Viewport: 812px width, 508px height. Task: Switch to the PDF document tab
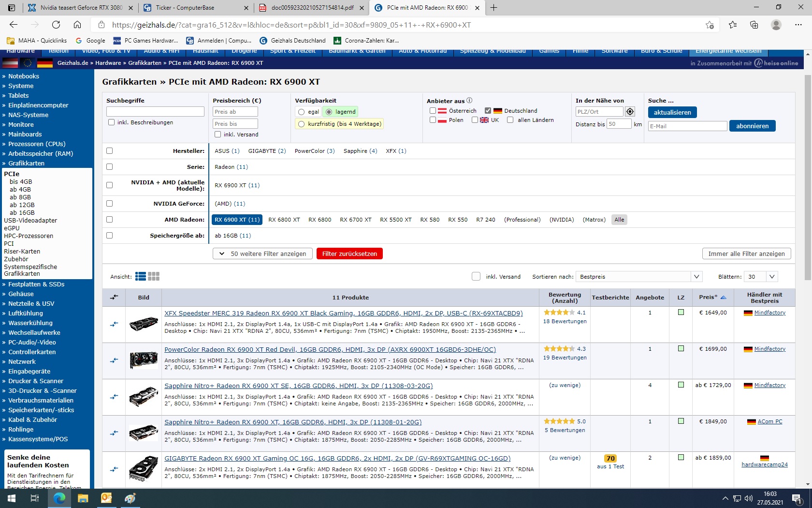[x=312, y=8]
